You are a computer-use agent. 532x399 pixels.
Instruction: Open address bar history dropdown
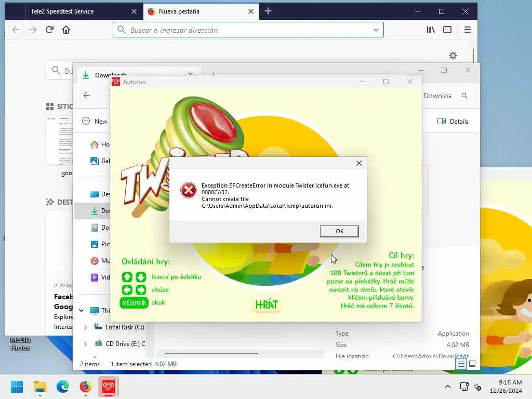coord(376,30)
